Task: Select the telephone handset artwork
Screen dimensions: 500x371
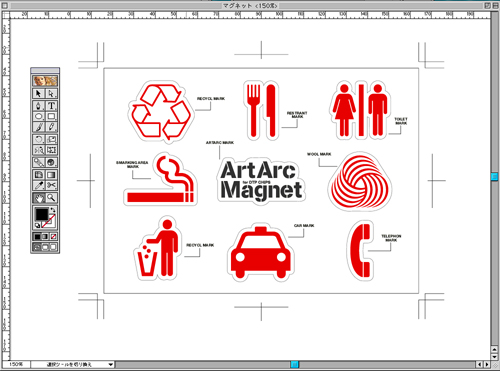Action: 360,250
